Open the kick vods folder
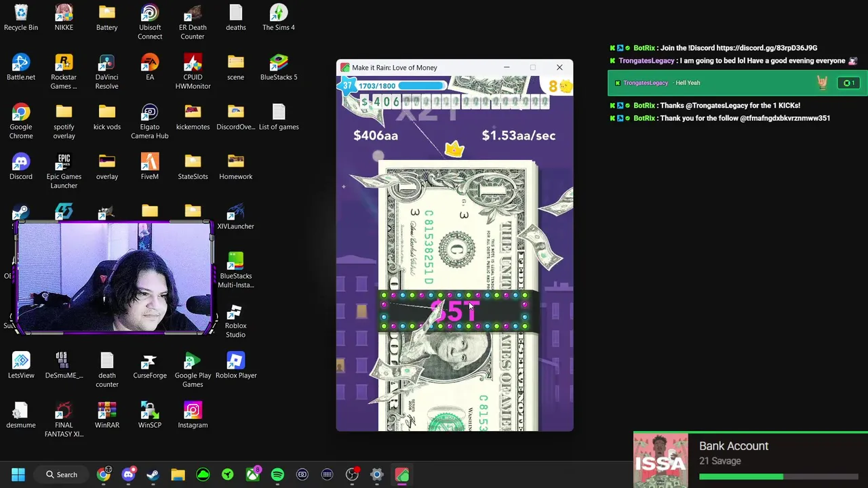 106,117
